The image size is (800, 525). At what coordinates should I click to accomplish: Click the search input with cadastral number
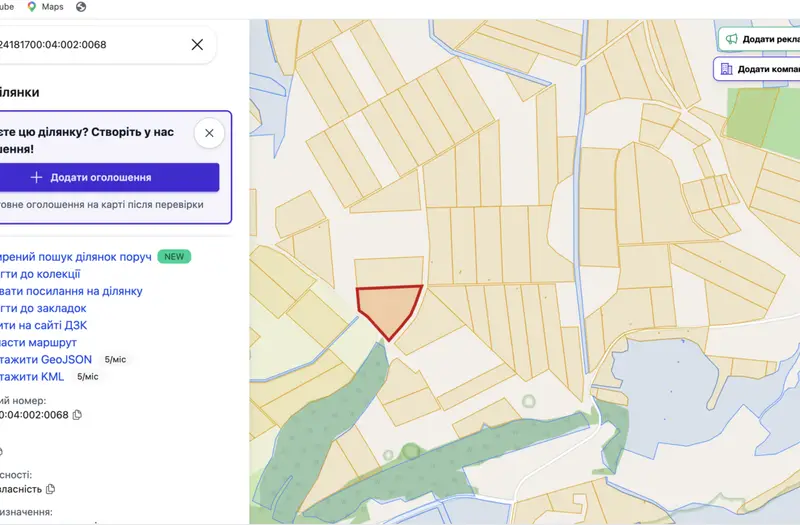92,45
